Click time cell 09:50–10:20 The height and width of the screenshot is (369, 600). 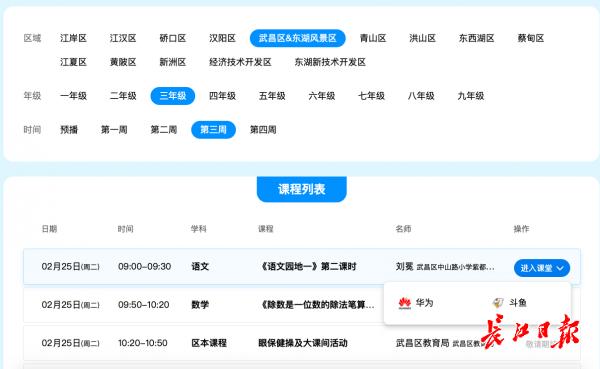coord(143,305)
